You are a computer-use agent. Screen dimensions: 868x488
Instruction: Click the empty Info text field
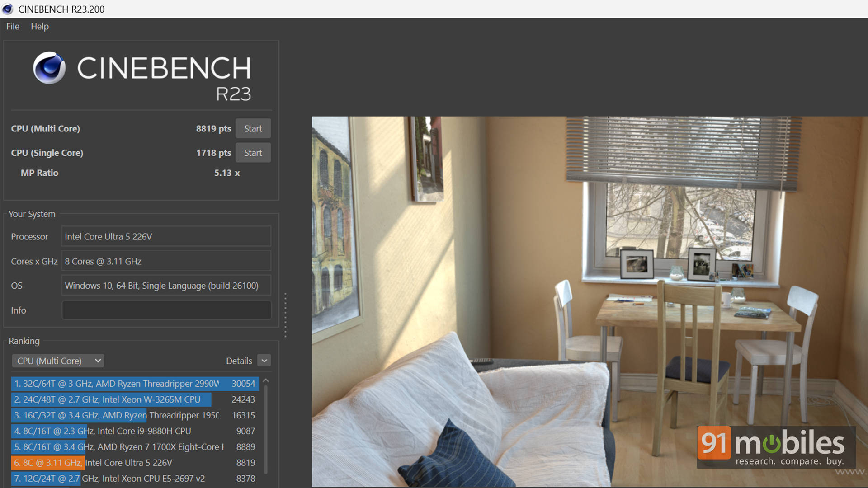tap(166, 310)
